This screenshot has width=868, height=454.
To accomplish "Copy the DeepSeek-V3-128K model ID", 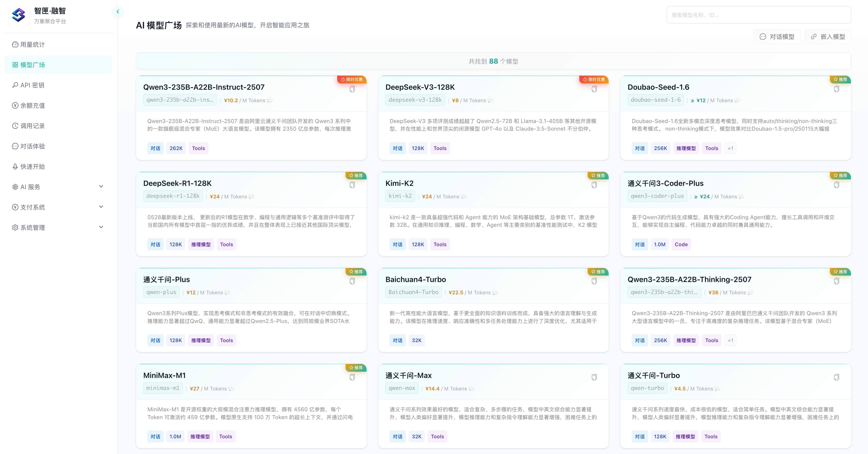I will pos(594,89).
